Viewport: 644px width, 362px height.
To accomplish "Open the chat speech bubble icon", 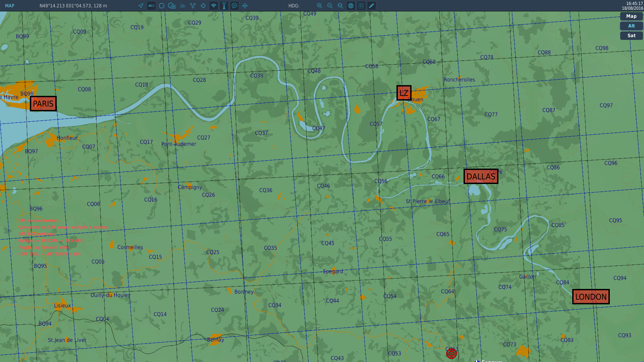I will tap(234, 6).
